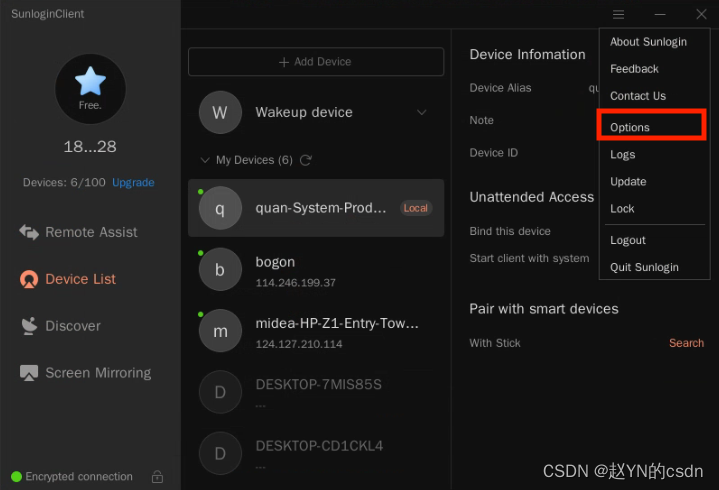Image resolution: width=719 pixels, height=490 pixels.
Task: Click the Start client with system label
Action: [529, 259]
